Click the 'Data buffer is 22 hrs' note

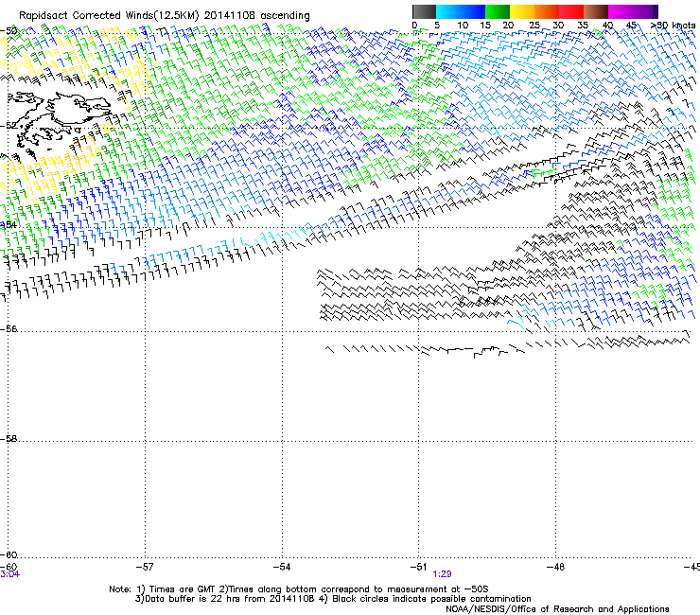pos(333,599)
